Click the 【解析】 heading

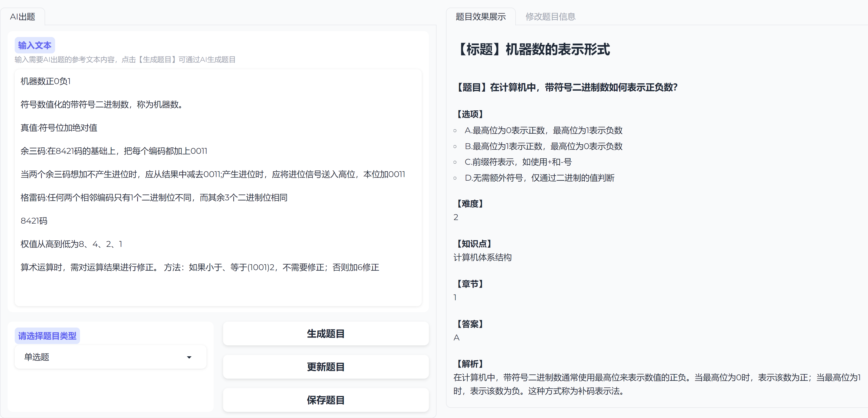[470, 364]
